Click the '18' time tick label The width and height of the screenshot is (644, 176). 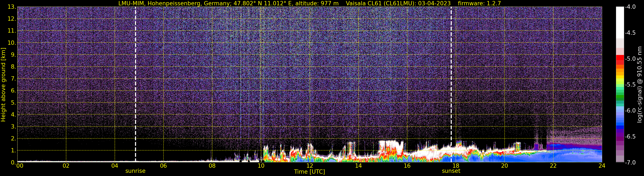456,166
